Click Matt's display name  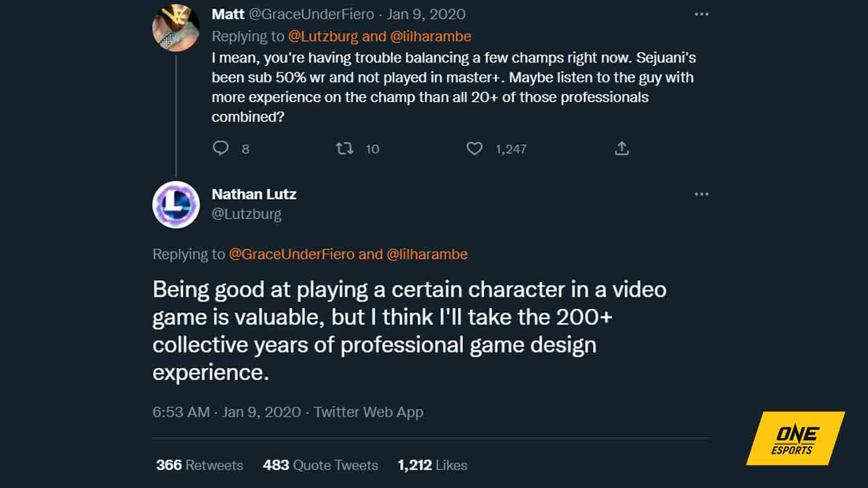(x=228, y=14)
